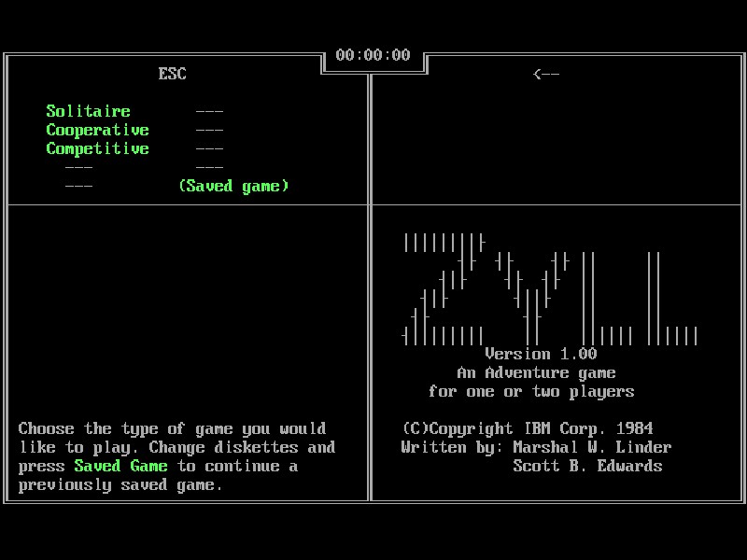
Task: Click the 'An Adventure game' subtitle
Action: (536, 372)
